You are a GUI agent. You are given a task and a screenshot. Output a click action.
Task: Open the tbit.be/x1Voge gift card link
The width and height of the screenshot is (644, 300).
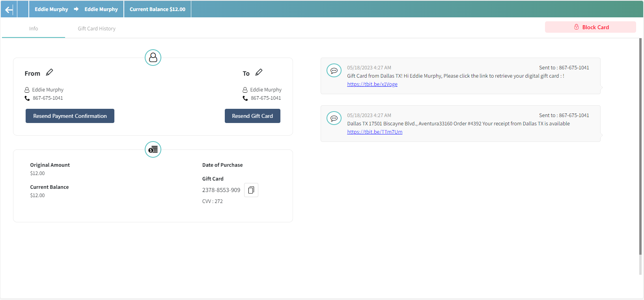point(372,84)
